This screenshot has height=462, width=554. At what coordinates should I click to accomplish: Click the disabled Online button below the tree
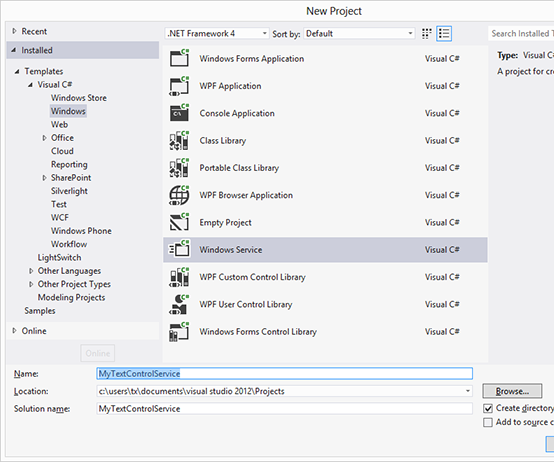coord(98,353)
